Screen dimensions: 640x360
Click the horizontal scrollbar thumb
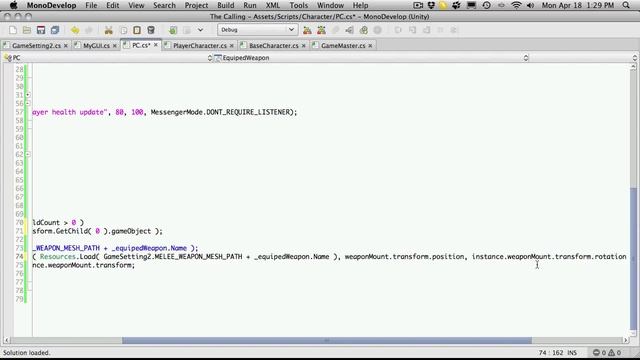tap(327, 340)
